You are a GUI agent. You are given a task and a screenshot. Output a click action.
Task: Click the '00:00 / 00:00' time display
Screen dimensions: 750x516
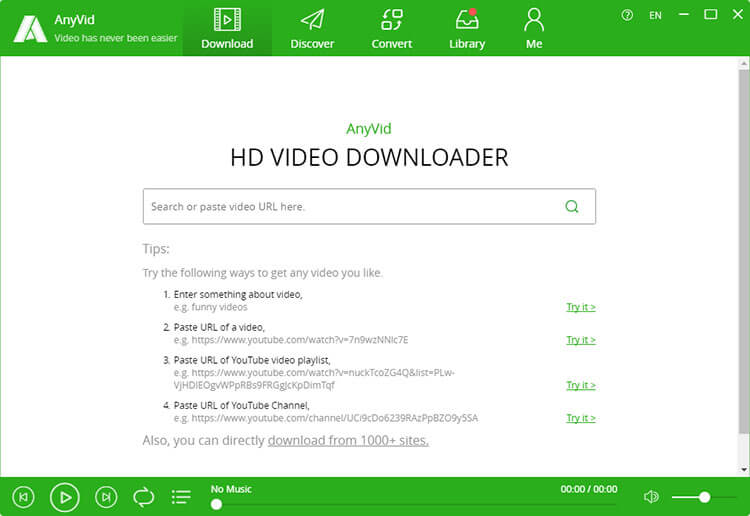pyautogui.click(x=589, y=489)
